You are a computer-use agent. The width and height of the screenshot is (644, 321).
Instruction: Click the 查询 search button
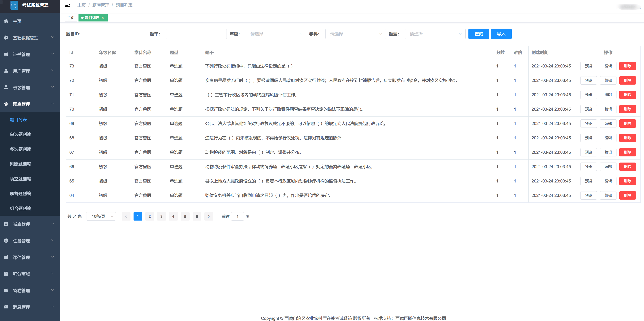tap(479, 34)
